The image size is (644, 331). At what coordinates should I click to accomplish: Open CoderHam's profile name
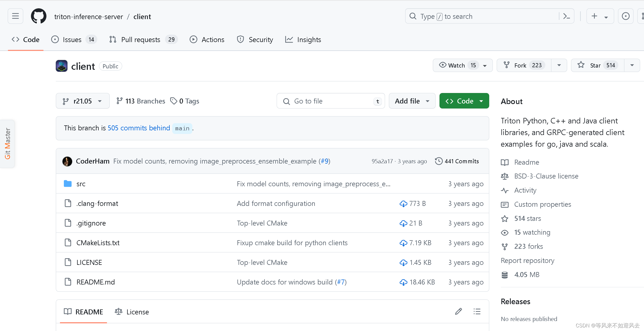[x=93, y=161]
